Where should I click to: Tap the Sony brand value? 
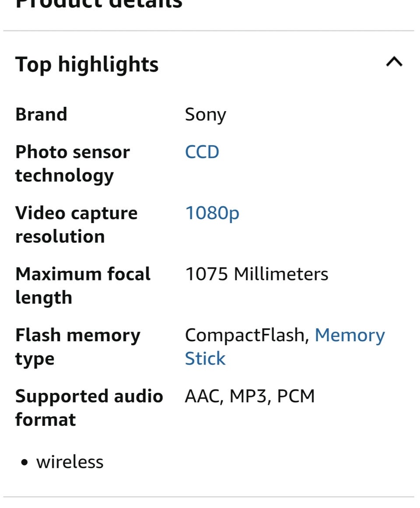click(x=205, y=115)
